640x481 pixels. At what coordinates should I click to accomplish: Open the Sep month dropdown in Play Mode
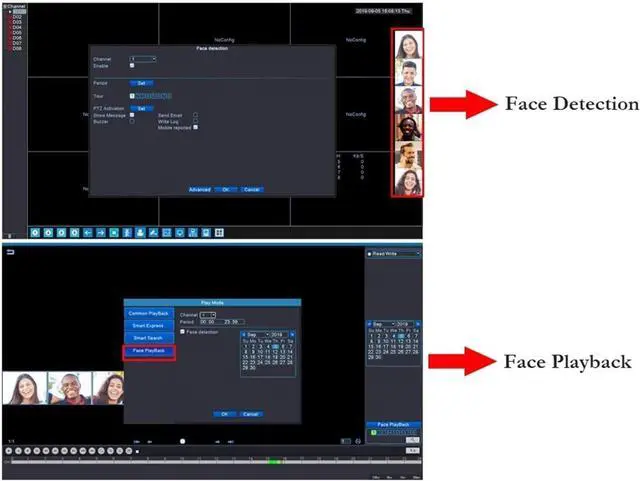(x=258, y=334)
